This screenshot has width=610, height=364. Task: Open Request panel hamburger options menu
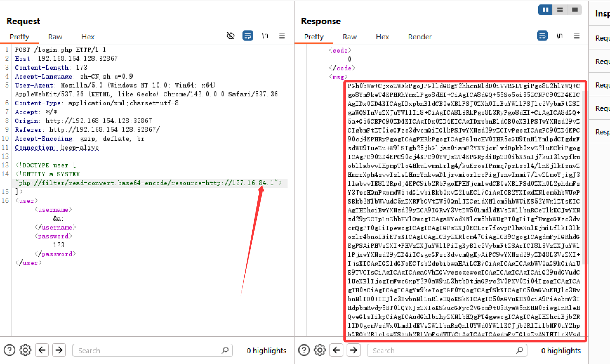pyautogui.click(x=282, y=36)
